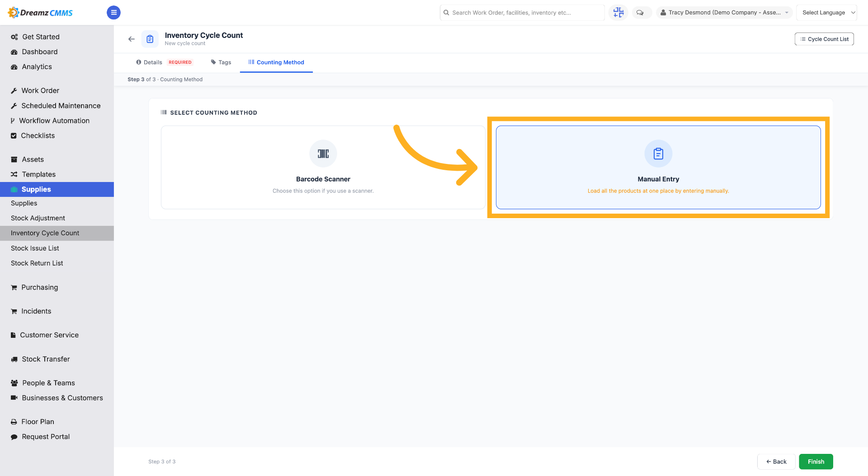Click the green Finish button
Screen dimensions: 868x476
click(x=816, y=462)
